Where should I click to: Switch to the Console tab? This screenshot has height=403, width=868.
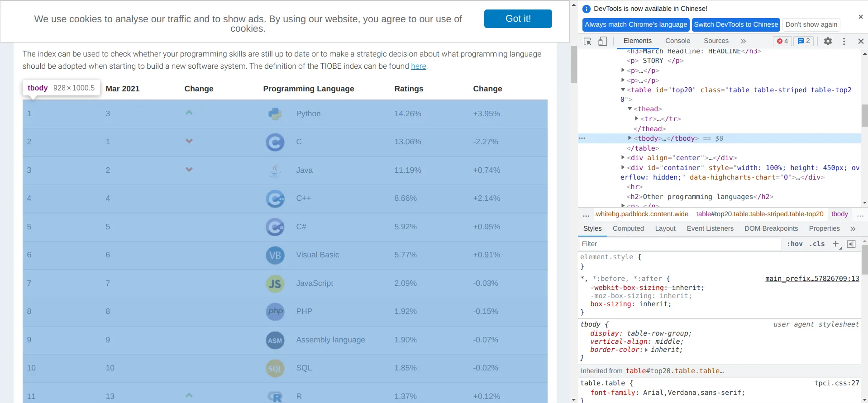[x=677, y=41]
